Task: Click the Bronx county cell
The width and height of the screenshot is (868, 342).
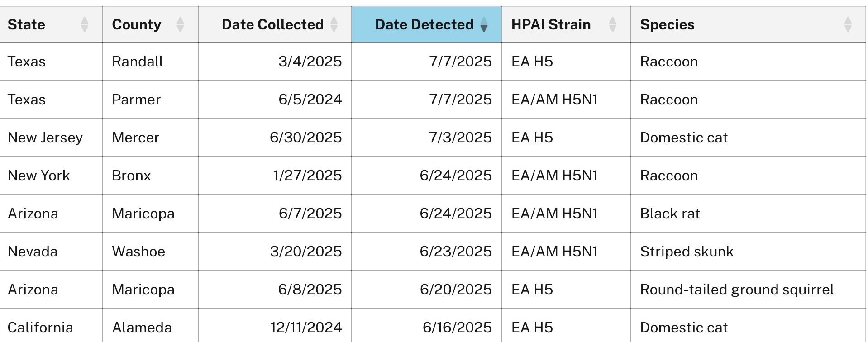Action: coord(131,176)
